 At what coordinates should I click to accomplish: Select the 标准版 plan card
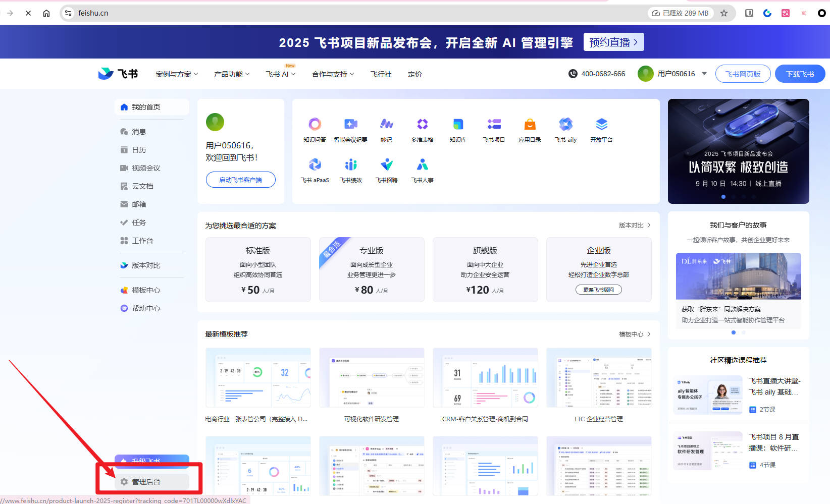pyautogui.click(x=258, y=269)
